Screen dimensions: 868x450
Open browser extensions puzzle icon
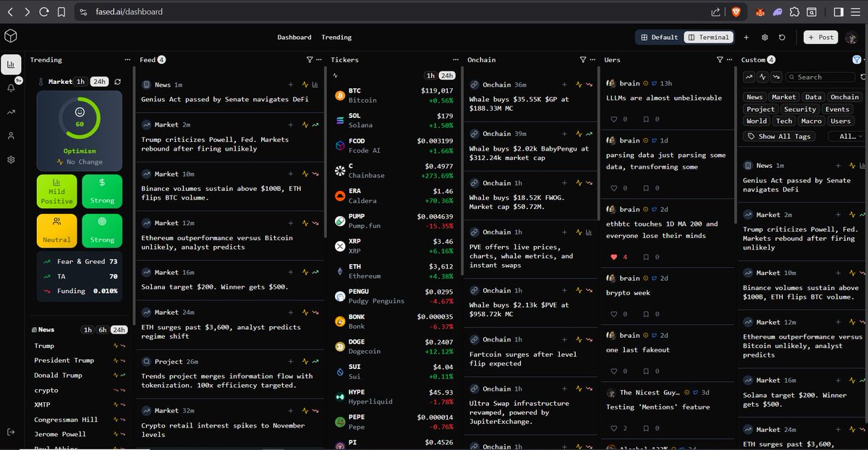coord(795,12)
